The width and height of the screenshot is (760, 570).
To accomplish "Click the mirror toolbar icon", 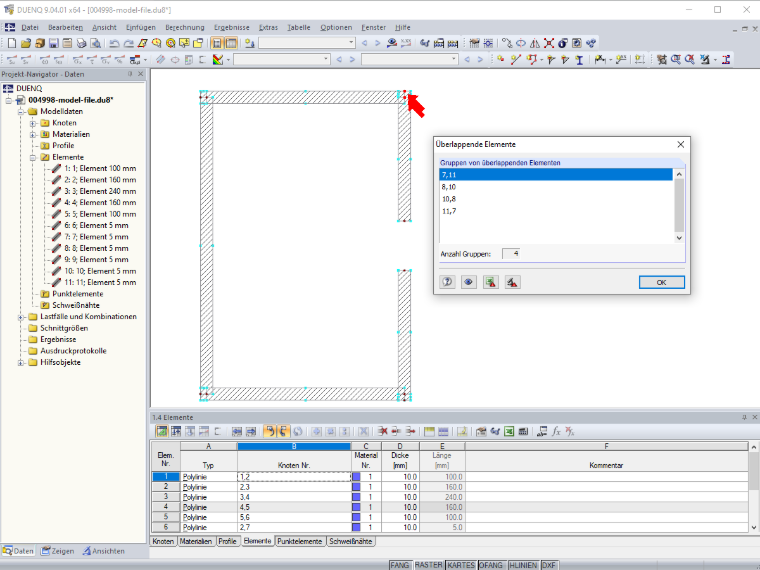I will pos(535,43).
